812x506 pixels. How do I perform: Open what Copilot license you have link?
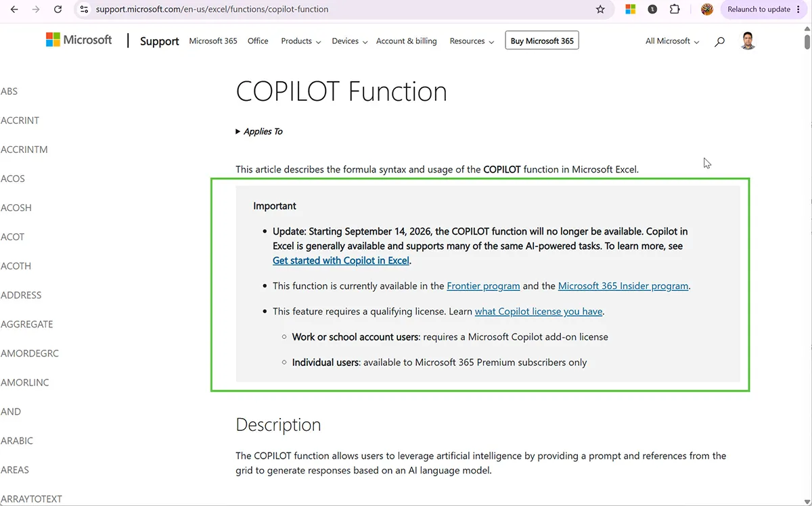(539, 312)
